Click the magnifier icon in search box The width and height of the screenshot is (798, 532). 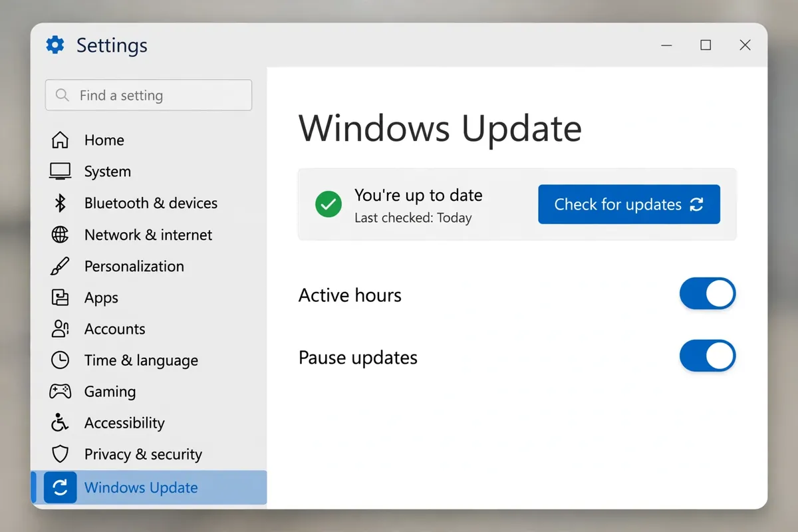(x=63, y=95)
